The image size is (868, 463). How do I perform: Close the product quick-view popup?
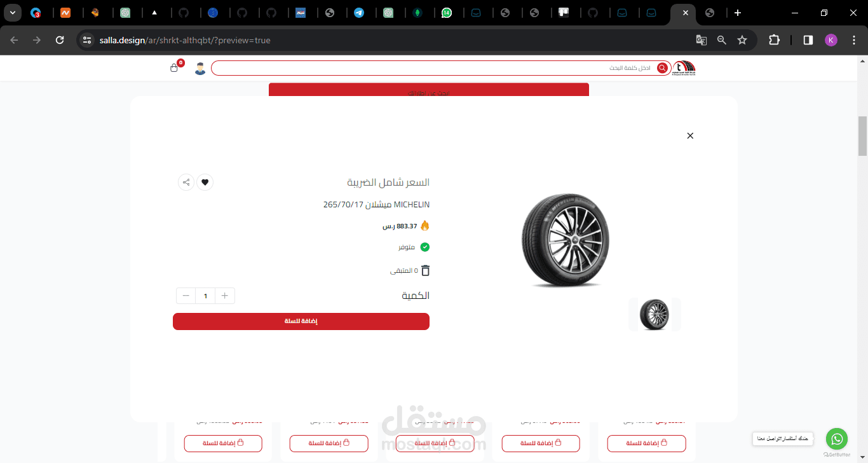[690, 135]
